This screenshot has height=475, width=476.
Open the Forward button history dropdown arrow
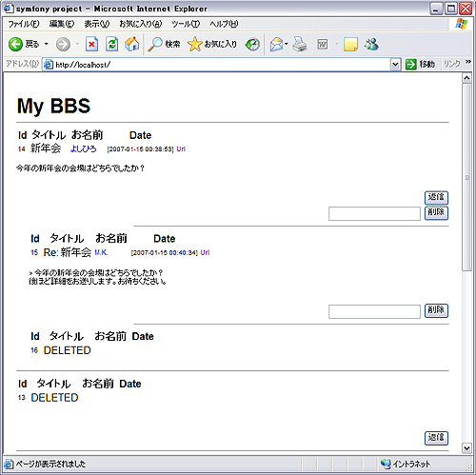(77, 44)
